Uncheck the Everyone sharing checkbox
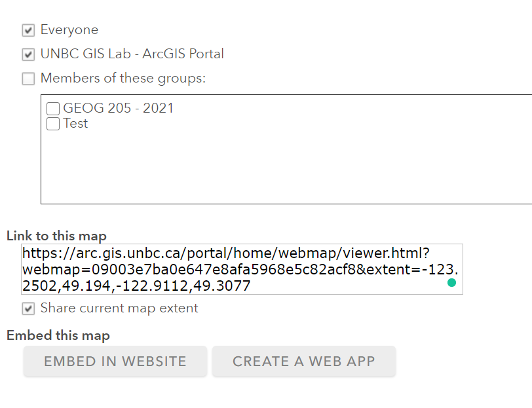Image resolution: width=532 pixels, height=408 pixels. (x=28, y=30)
